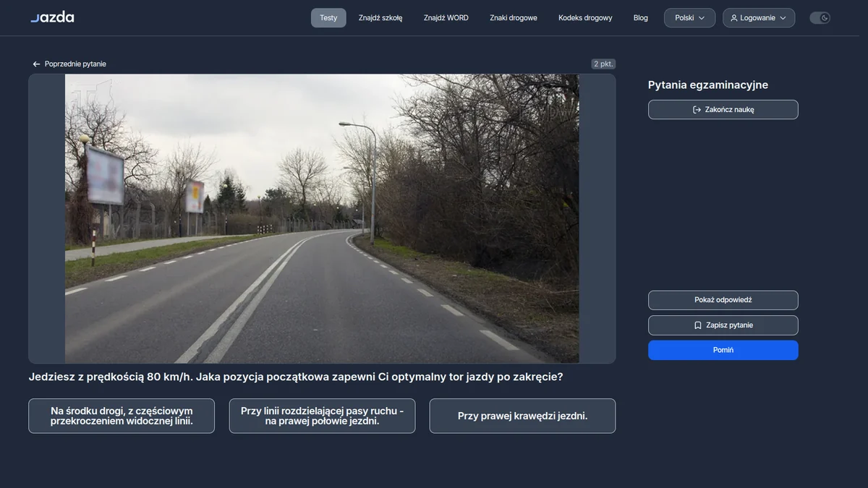Click Zakończ naukę button
This screenshot has height=488, width=868.
(723, 110)
